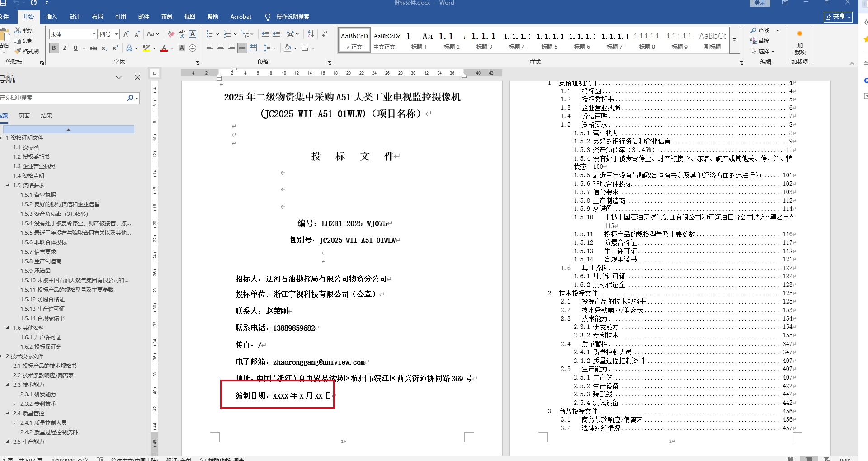Toggle Italic formatting
The image size is (868, 461).
[x=65, y=48]
